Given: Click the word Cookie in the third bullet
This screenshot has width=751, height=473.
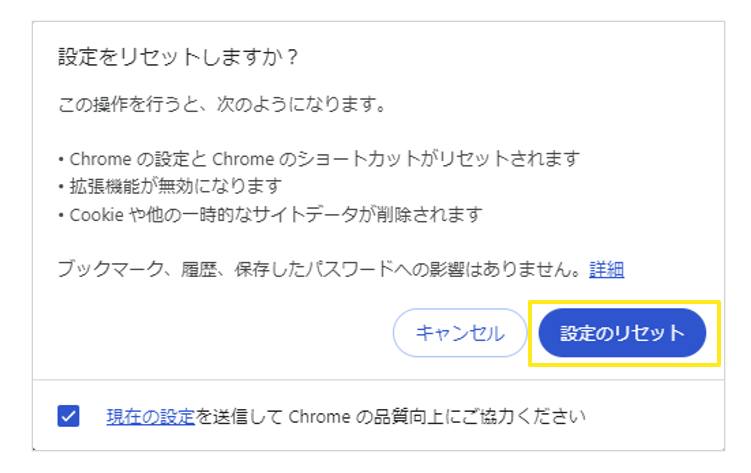Looking at the screenshot, I should (92, 214).
